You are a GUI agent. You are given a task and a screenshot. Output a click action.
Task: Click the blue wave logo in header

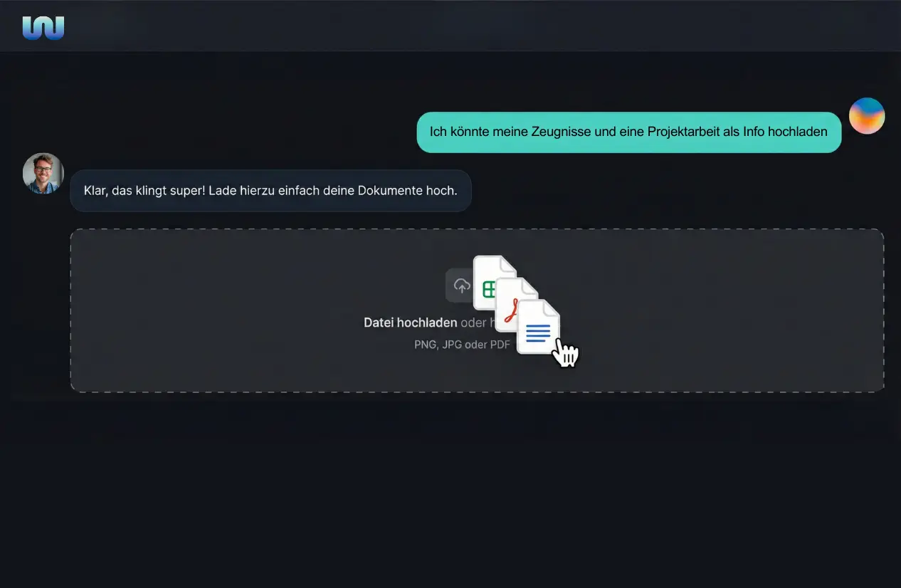click(43, 28)
